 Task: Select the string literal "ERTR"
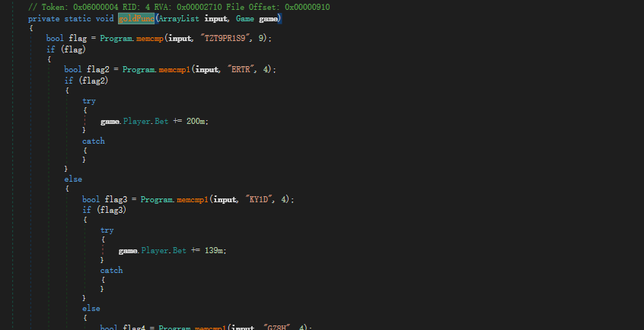241,69
